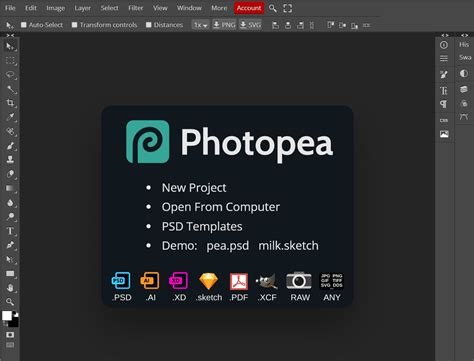Open the search magnifier in menu bar
The image size is (474, 361).
pos(273,8)
